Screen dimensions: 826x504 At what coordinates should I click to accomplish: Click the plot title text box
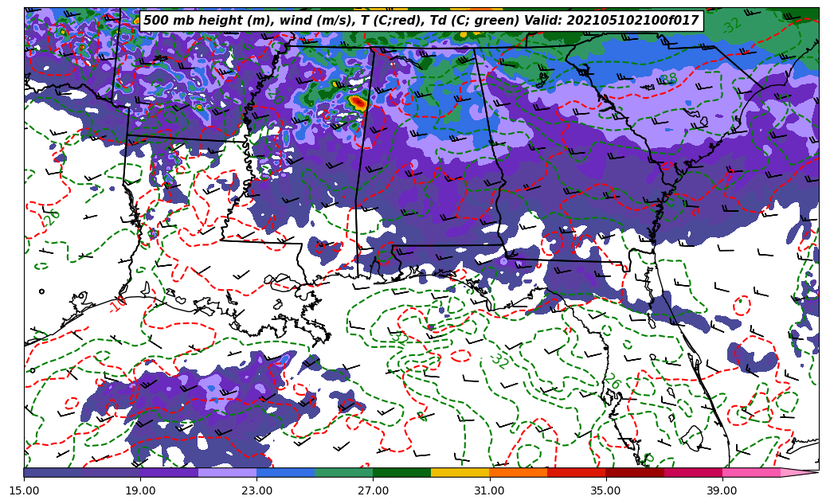(x=421, y=21)
